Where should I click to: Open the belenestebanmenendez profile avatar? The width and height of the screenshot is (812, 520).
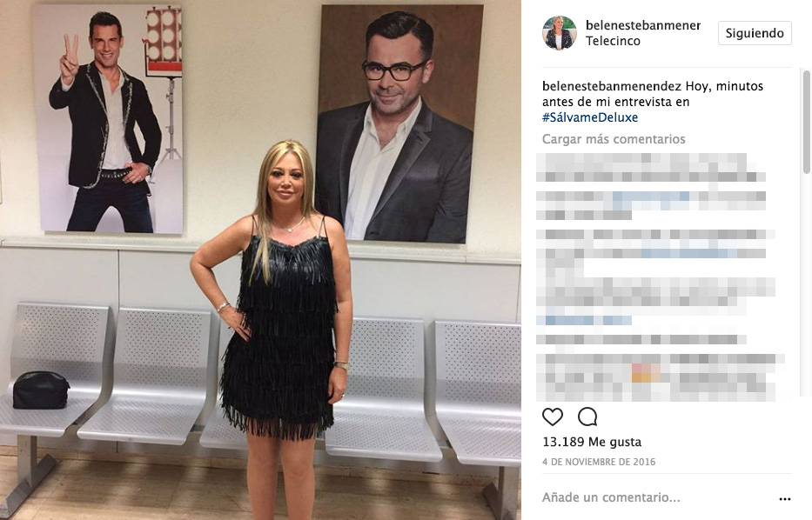pyautogui.click(x=560, y=32)
